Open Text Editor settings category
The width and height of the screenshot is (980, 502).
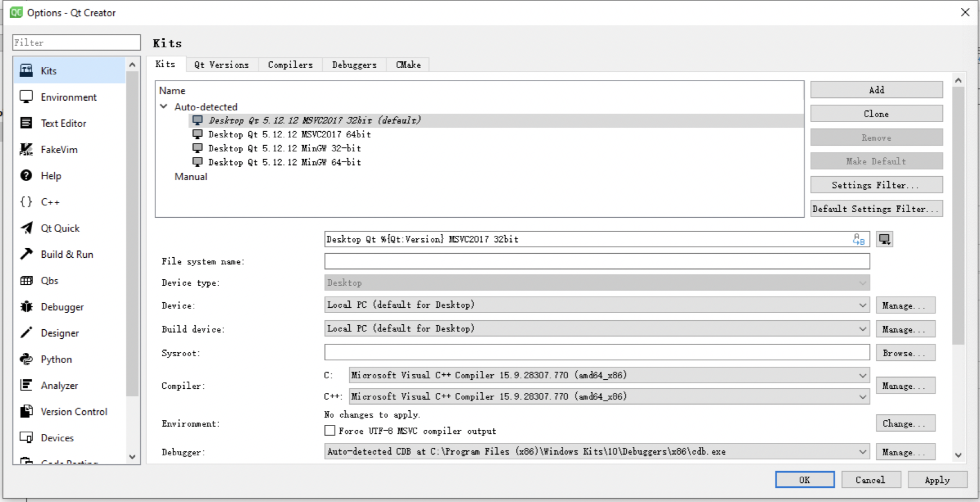[x=69, y=123]
